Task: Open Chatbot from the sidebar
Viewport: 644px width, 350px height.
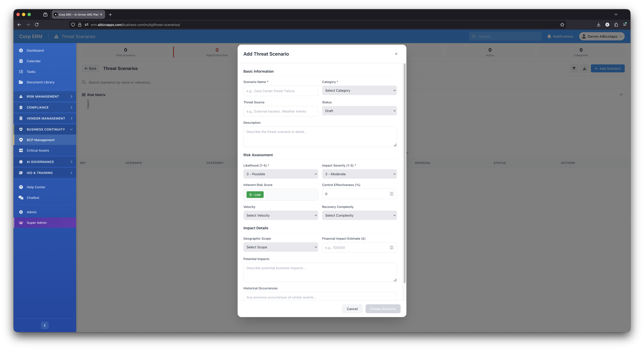Action: coord(33,198)
